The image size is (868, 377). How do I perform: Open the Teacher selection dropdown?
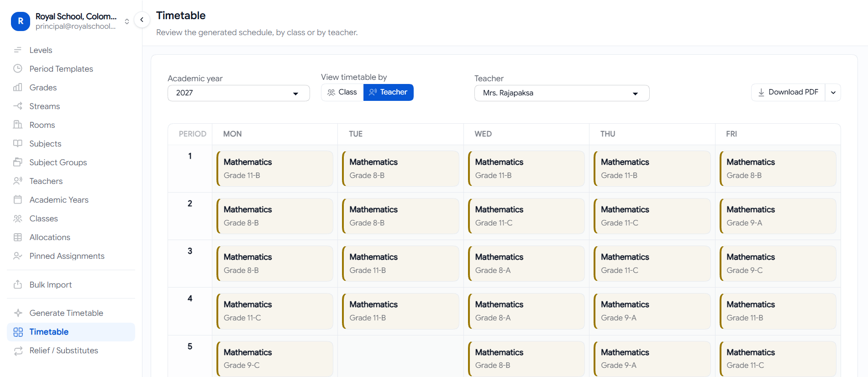[562, 93]
